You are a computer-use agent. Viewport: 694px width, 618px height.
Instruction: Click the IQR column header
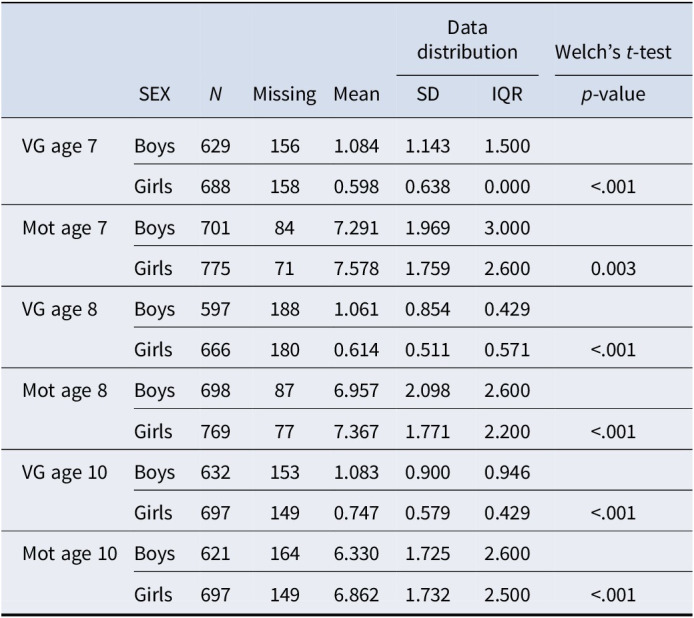coord(506,95)
